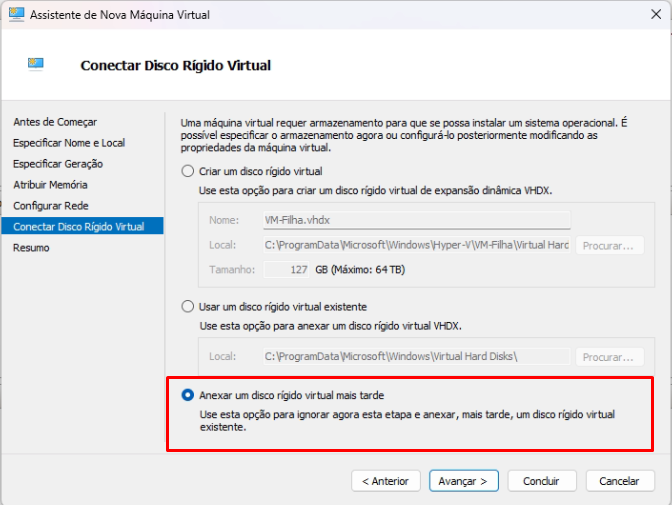
Task: Go to 'Especificar Nome e Local' step
Action: (x=69, y=143)
